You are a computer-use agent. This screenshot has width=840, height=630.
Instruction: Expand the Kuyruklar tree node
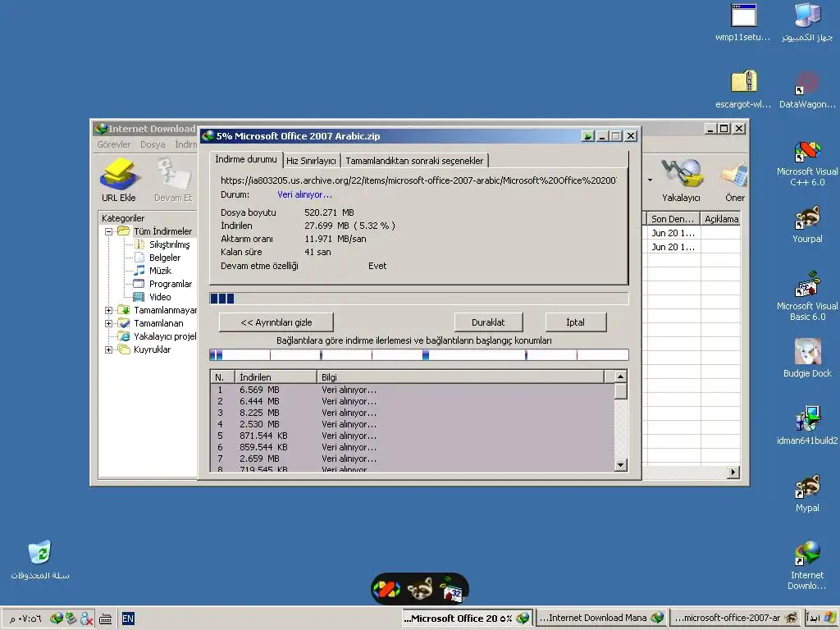click(109, 349)
